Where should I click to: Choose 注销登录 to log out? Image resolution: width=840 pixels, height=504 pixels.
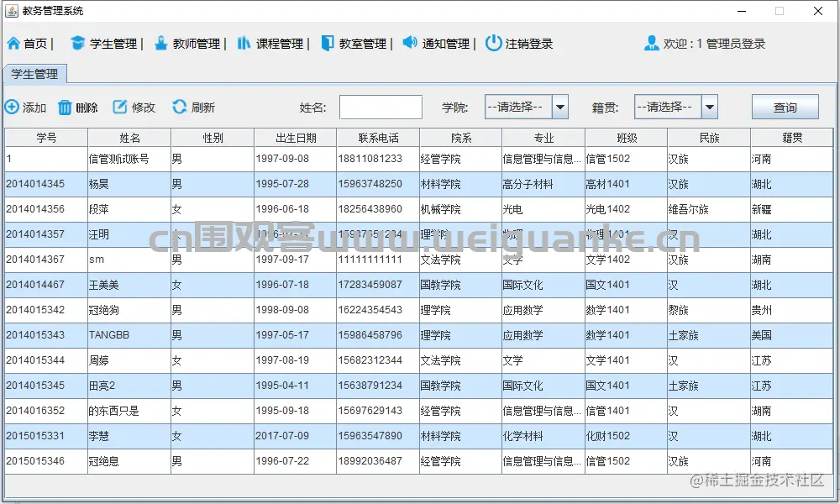click(x=528, y=44)
